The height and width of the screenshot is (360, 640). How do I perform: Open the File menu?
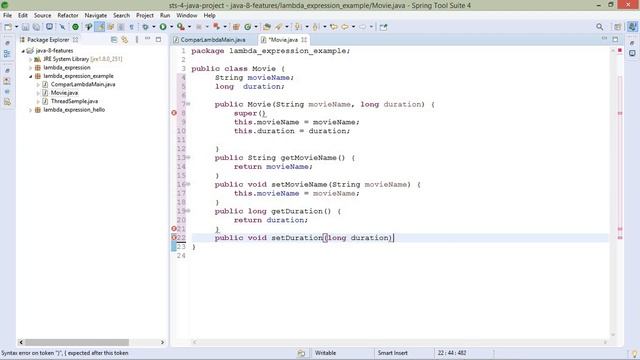pos(7,15)
